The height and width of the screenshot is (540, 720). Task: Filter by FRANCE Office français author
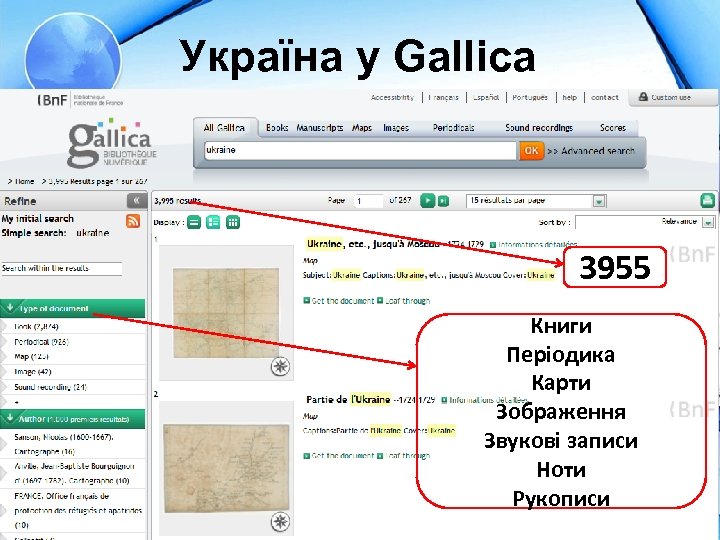click(78, 510)
